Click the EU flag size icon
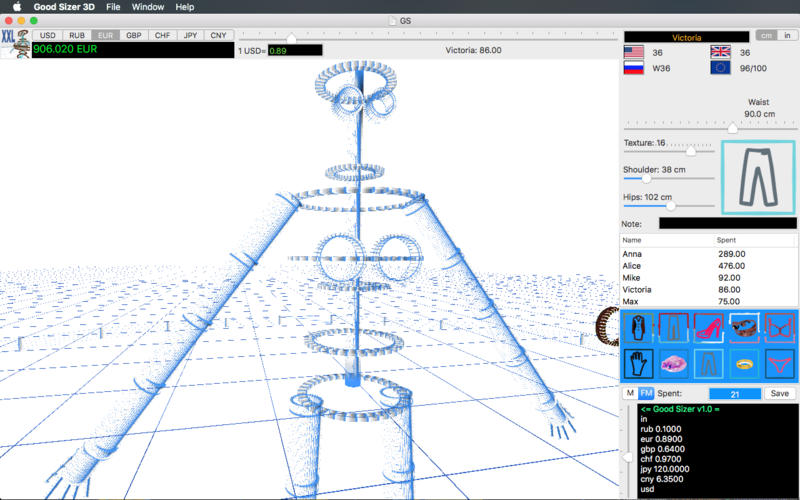The height and width of the screenshot is (500, 800). coord(720,68)
